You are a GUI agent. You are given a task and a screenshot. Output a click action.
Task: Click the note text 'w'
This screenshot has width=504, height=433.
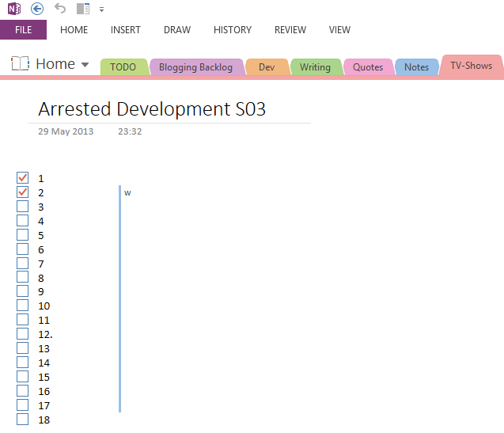(127, 193)
